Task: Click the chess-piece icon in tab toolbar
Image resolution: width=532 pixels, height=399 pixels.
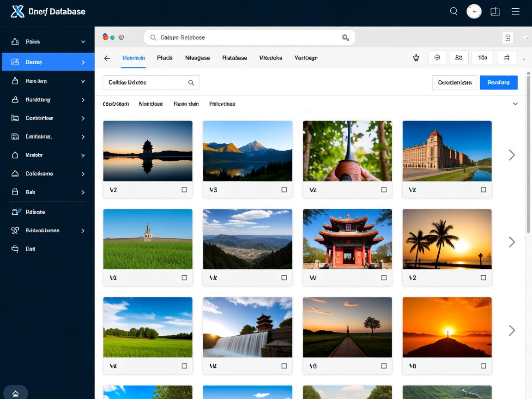Action: click(416, 58)
